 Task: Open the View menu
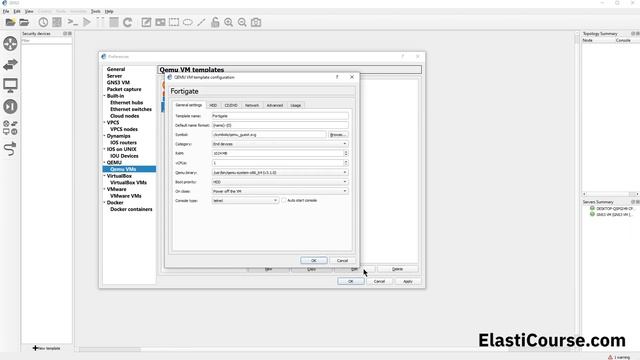tap(29, 11)
